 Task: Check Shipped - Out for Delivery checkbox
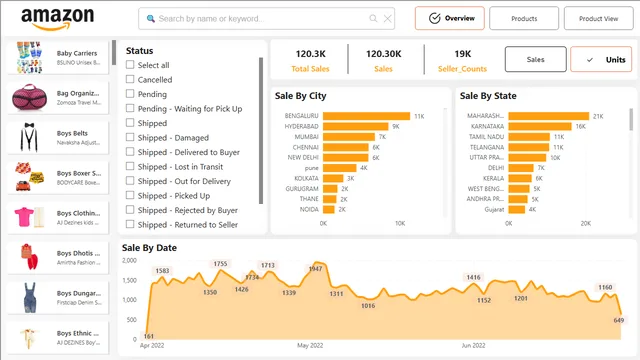click(130, 180)
